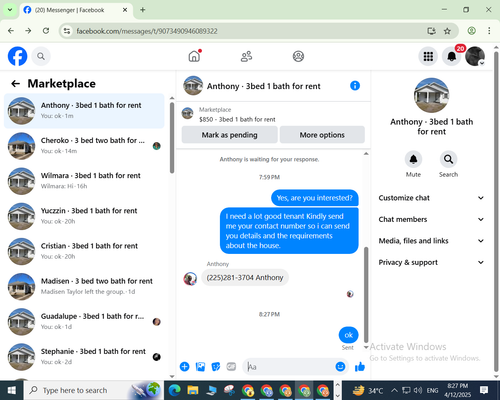Open Chrome tab search dropdown arrow

pyautogui.click(x=10, y=10)
